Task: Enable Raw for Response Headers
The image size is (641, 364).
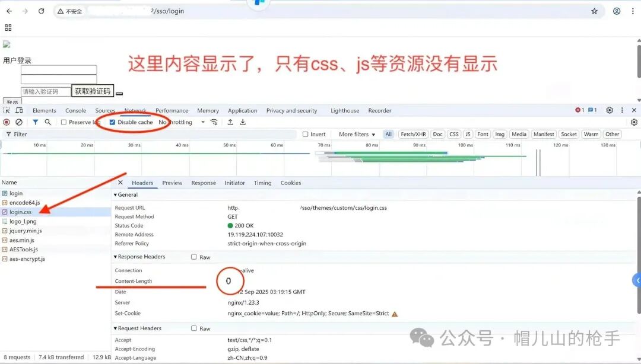Action: (193, 257)
